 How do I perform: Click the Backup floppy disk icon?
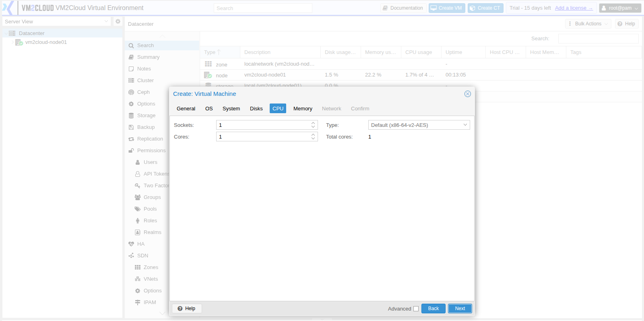click(x=131, y=127)
